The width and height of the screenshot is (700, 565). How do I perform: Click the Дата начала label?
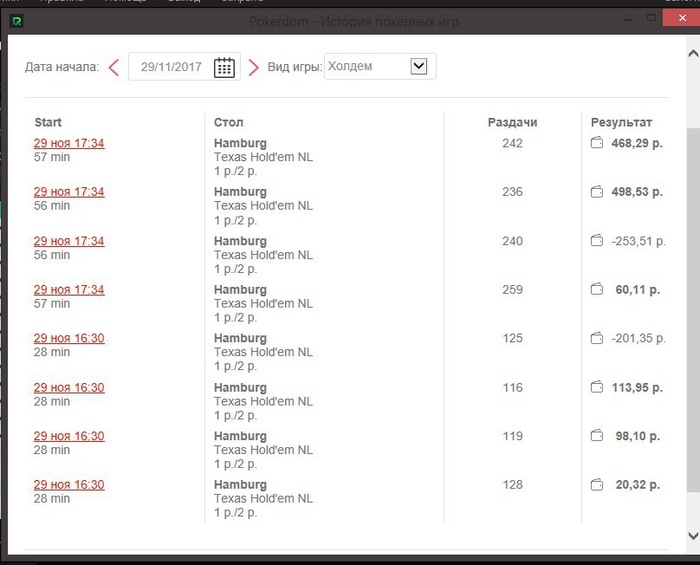point(62,67)
